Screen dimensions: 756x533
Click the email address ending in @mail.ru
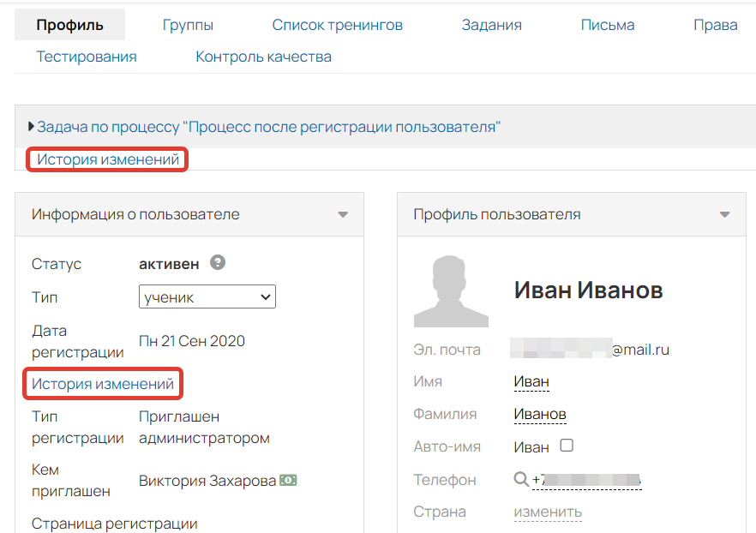pyautogui.click(x=590, y=349)
